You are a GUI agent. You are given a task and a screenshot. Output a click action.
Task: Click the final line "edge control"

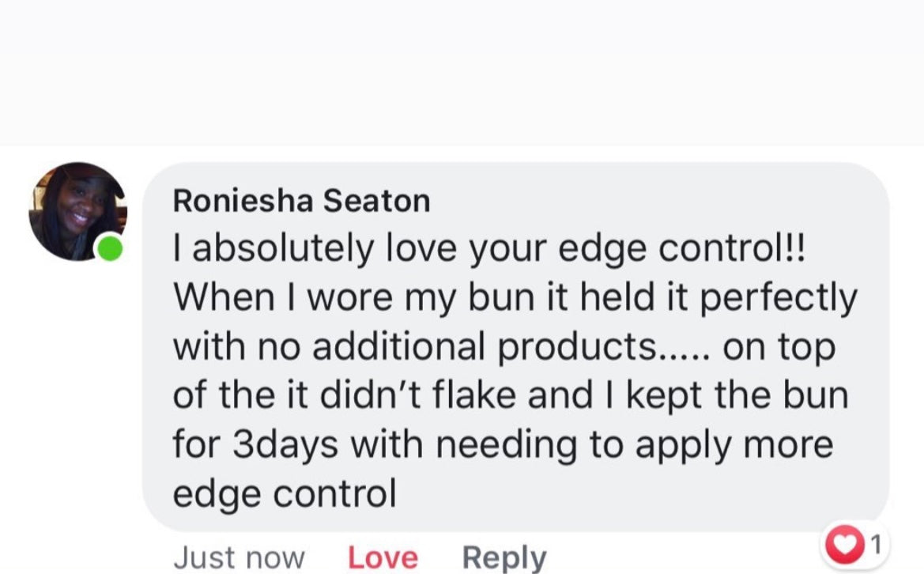click(285, 494)
